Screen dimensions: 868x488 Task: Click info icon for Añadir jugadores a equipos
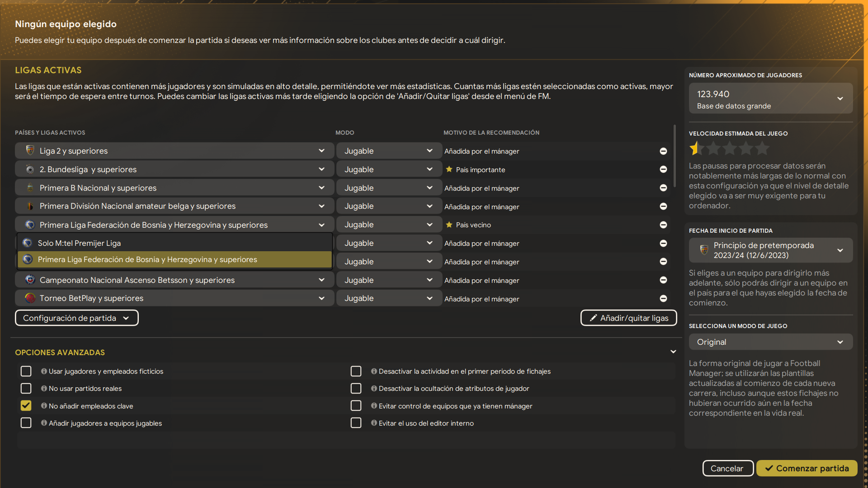pyautogui.click(x=44, y=423)
